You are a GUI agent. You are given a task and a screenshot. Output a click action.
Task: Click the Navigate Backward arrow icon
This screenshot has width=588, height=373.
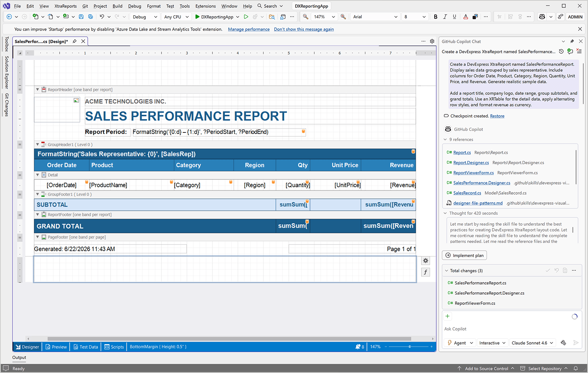click(9, 17)
